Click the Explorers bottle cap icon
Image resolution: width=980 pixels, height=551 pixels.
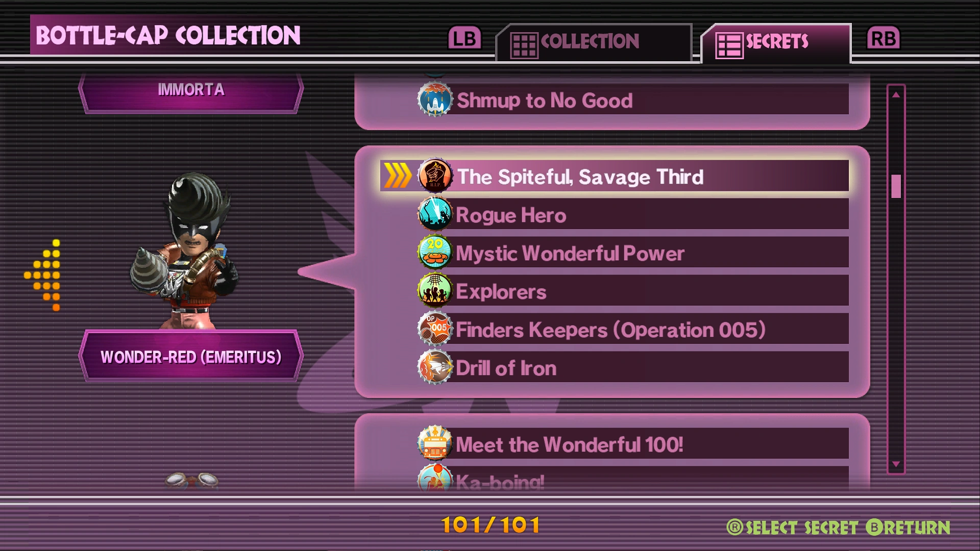[x=435, y=291]
